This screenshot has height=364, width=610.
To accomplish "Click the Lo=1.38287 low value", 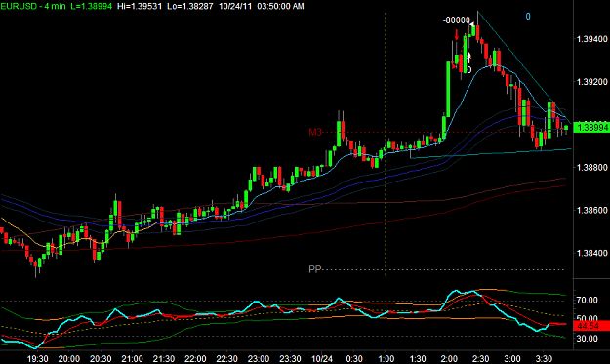I will pyautogui.click(x=190, y=6).
